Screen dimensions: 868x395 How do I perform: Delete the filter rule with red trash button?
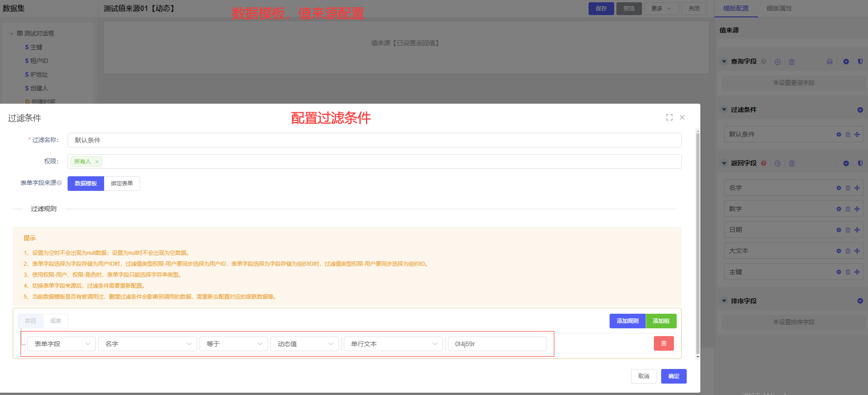coord(663,343)
